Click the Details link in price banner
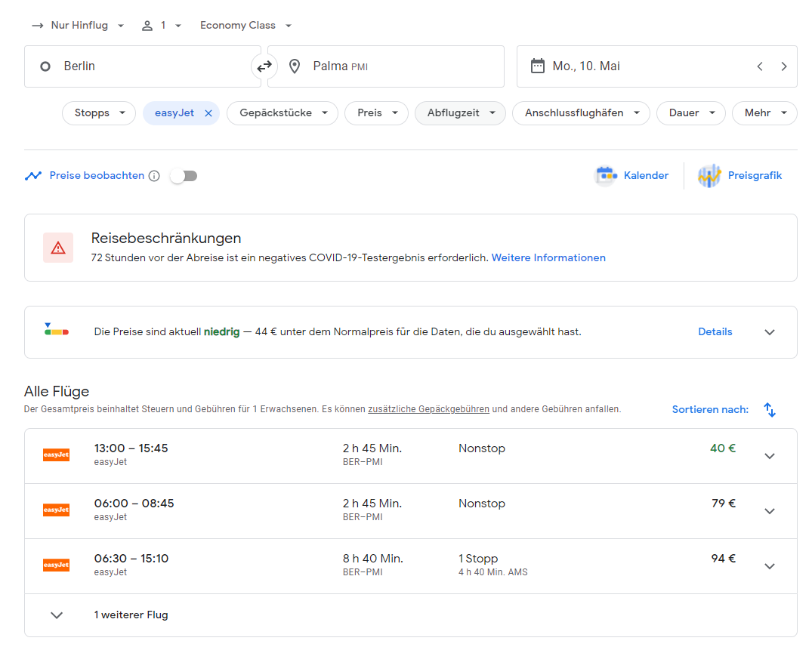This screenshot has width=812, height=647. [x=715, y=332]
